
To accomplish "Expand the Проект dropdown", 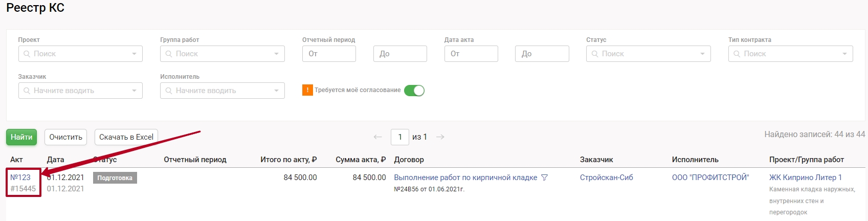I will (x=80, y=54).
